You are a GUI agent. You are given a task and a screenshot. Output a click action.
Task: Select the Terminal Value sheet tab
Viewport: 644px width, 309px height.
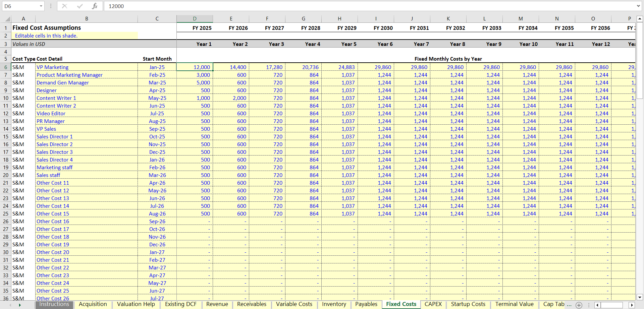coord(514,304)
